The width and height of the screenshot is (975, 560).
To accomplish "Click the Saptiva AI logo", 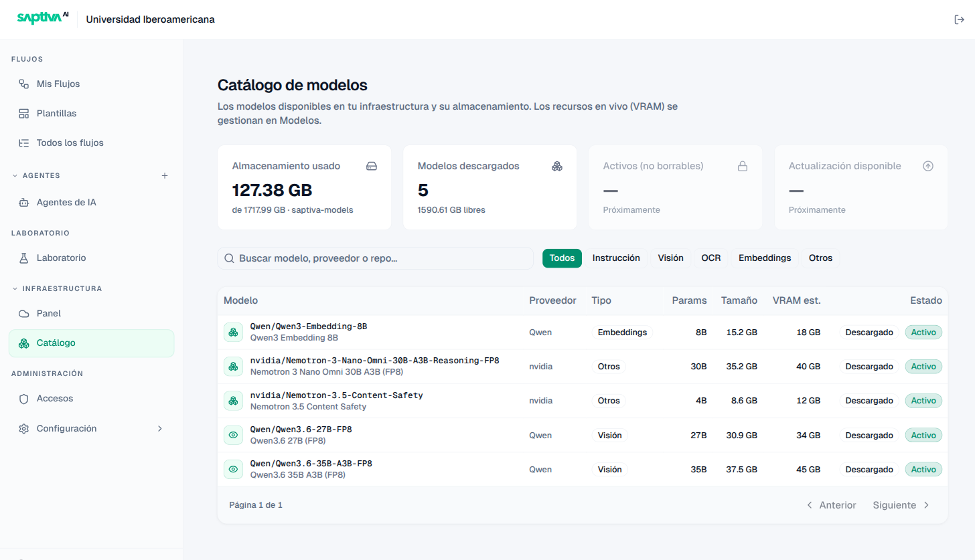I will 43,19.
